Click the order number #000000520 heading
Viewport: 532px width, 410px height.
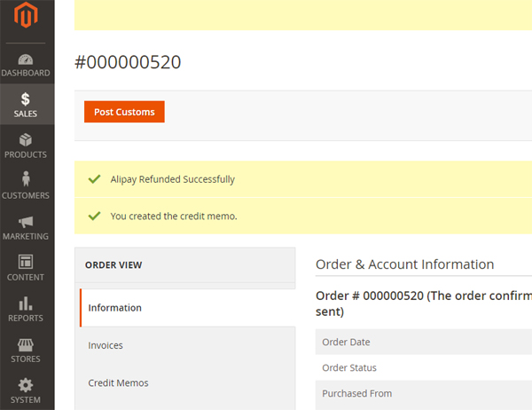128,62
